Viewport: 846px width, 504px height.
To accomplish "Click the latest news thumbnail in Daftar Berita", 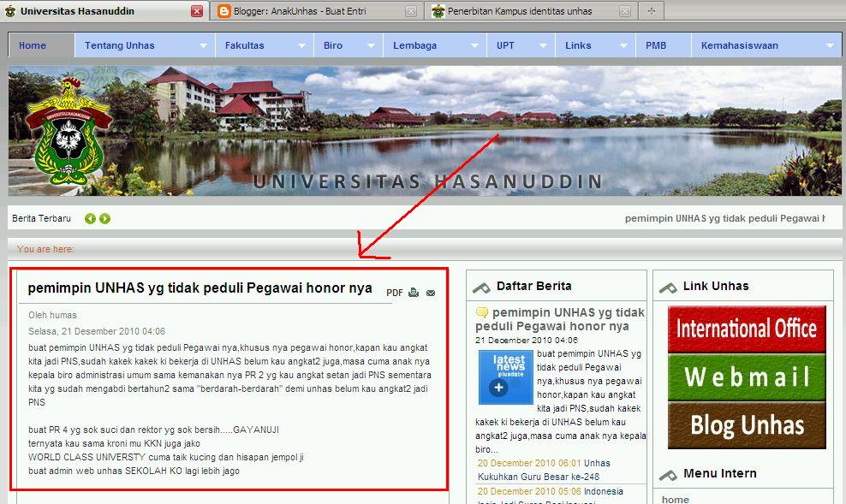I will pos(505,377).
